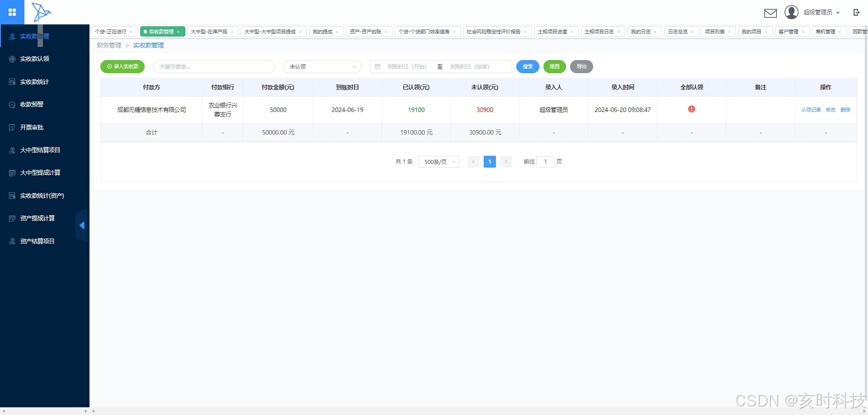Click the red 全部认领 status indicator
The image size is (868, 415).
(691, 109)
